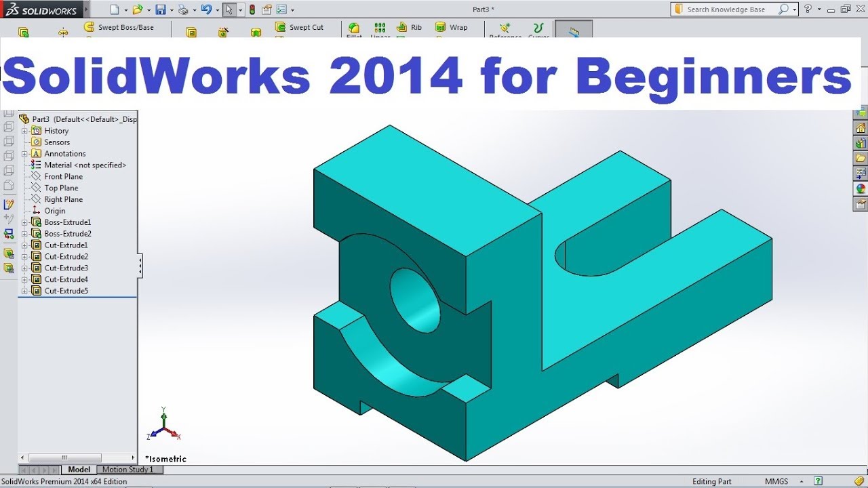The height and width of the screenshot is (488, 868).
Task: Expand the History folder
Action: [24, 131]
